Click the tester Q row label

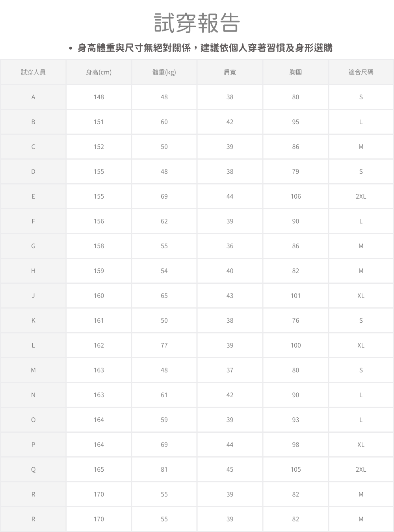[x=33, y=469]
